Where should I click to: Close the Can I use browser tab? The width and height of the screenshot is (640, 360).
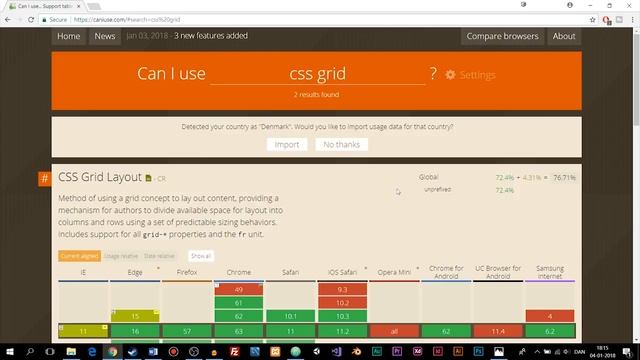79,6
